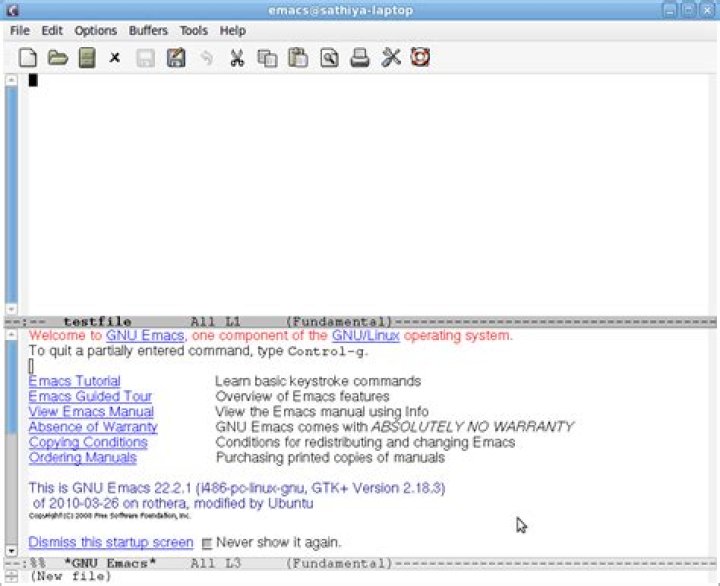
Task: Open the Tools menu
Action: tap(194, 31)
